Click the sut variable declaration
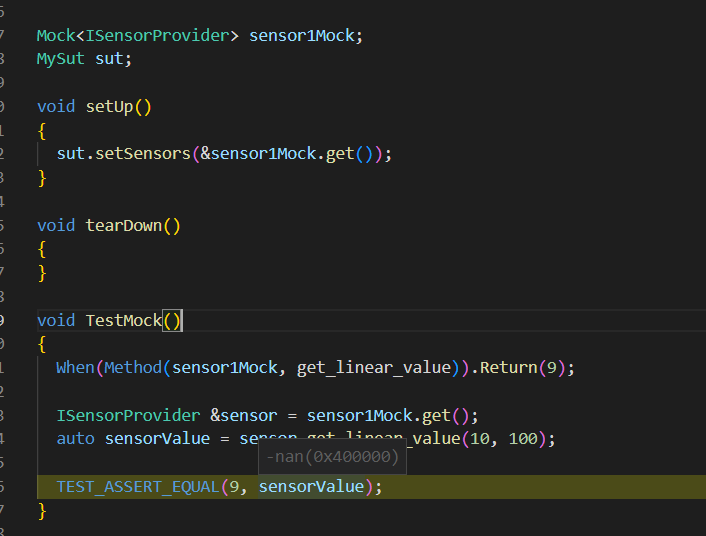The image size is (706, 536). pyautogui.click(x=110, y=58)
